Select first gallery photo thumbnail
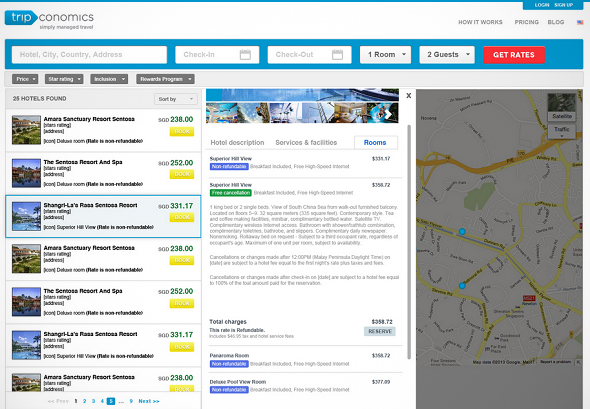Image resolution: width=590 pixels, height=409 pixels. coord(222,113)
